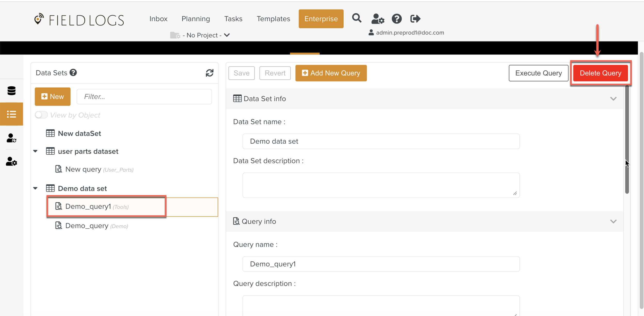The image size is (644, 316).
Task: Open the database icon in the sidebar
Action: tap(12, 91)
